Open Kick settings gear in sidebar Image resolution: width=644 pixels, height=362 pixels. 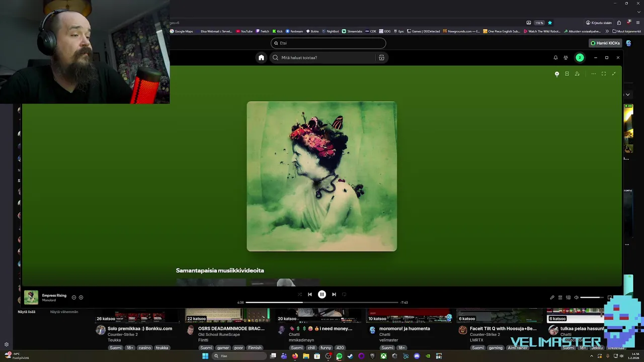tap(7, 344)
